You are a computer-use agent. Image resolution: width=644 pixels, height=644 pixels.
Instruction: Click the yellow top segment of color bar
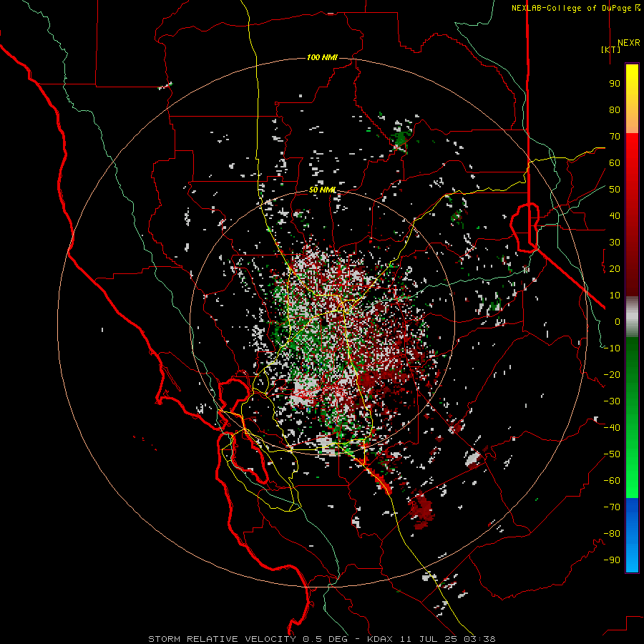tap(632, 99)
